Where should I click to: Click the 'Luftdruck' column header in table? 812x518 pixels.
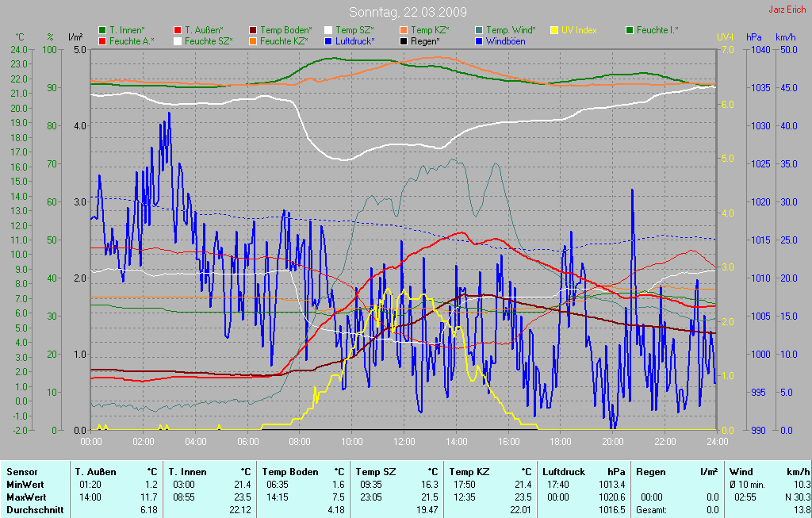click(564, 472)
